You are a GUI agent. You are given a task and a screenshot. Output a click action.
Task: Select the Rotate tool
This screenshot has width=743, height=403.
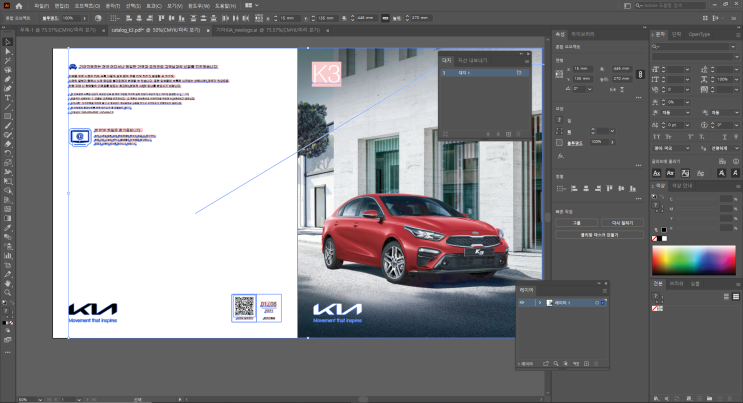coord(8,153)
